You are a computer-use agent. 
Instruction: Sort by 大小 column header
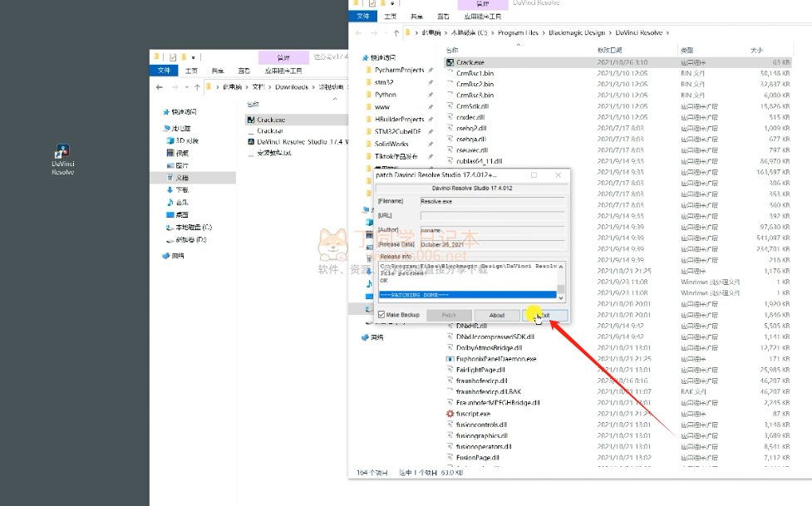(756, 50)
